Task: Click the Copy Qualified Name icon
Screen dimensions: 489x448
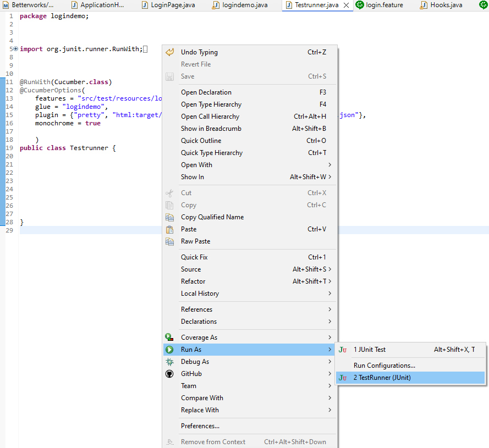Action: click(x=169, y=217)
